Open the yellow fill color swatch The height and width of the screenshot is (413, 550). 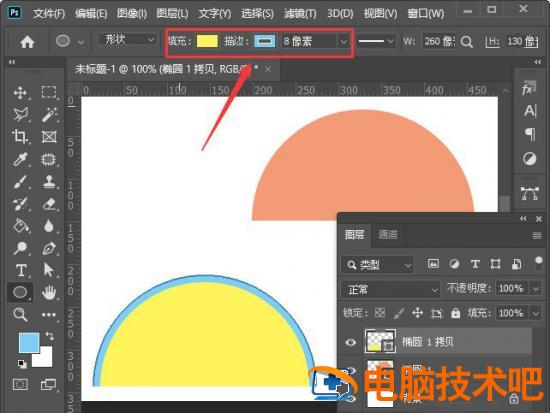[207, 41]
